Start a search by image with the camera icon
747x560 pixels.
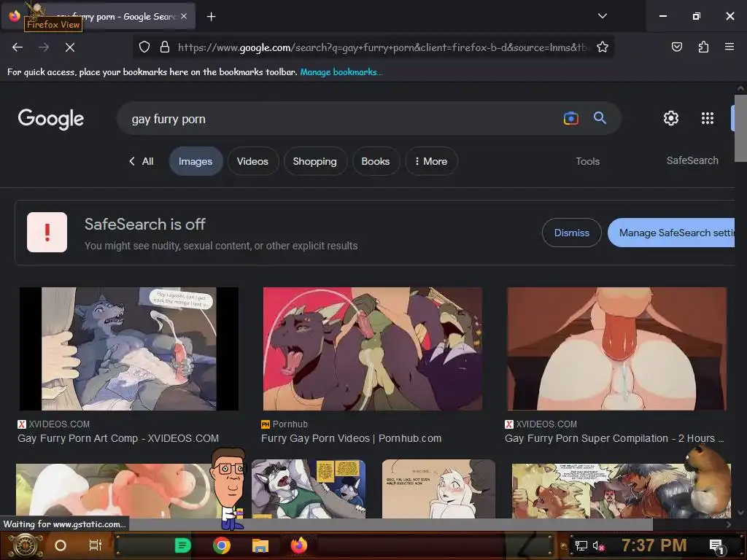click(x=570, y=118)
